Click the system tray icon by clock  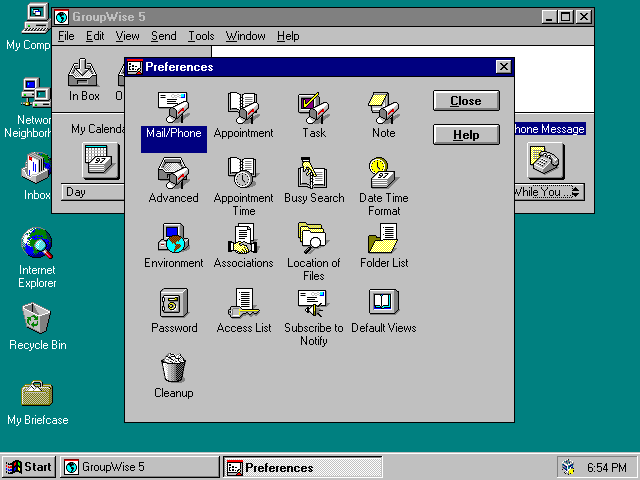[568, 467]
